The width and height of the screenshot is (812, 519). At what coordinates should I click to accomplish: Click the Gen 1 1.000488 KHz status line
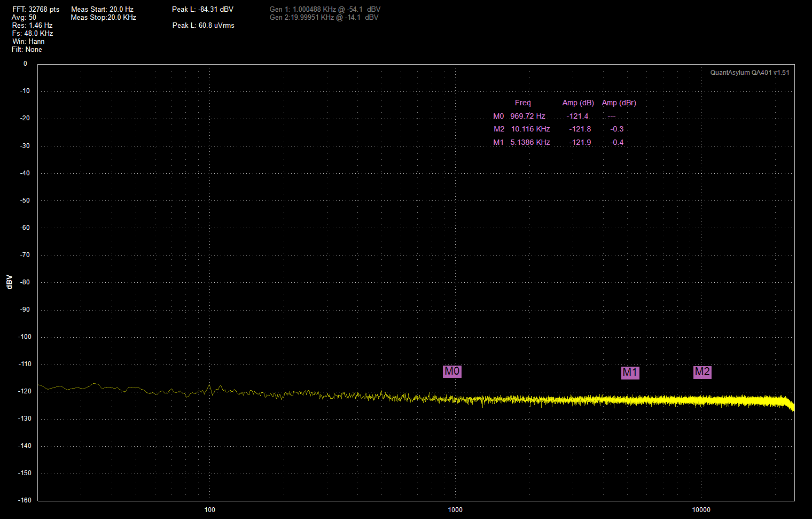click(x=325, y=10)
